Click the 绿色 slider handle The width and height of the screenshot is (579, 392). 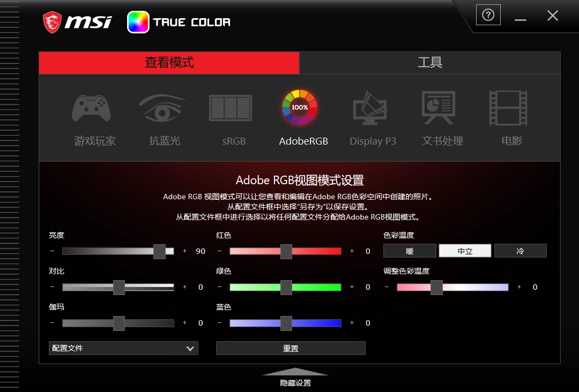tap(286, 287)
